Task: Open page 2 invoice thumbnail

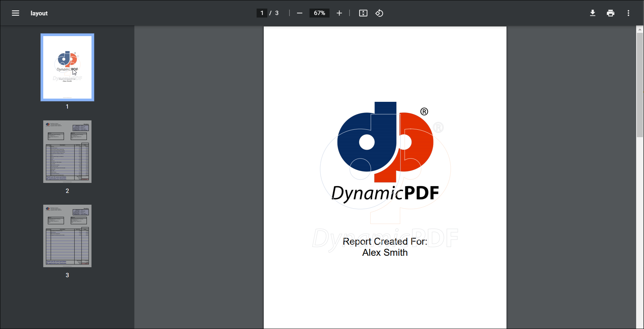Action: (x=67, y=151)
